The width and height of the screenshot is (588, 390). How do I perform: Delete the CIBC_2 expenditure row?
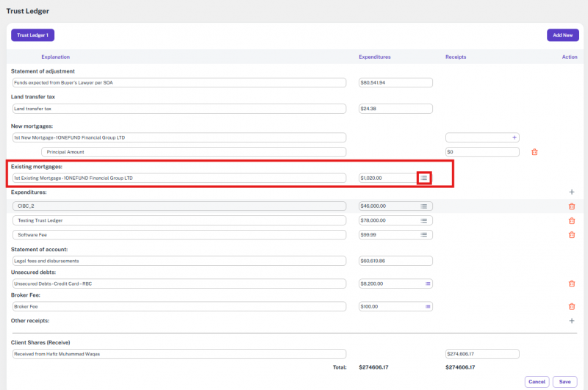pos(571,206)
